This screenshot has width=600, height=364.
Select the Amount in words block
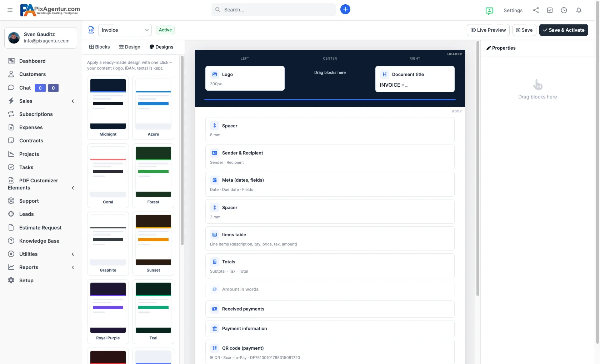click(330, 289)
